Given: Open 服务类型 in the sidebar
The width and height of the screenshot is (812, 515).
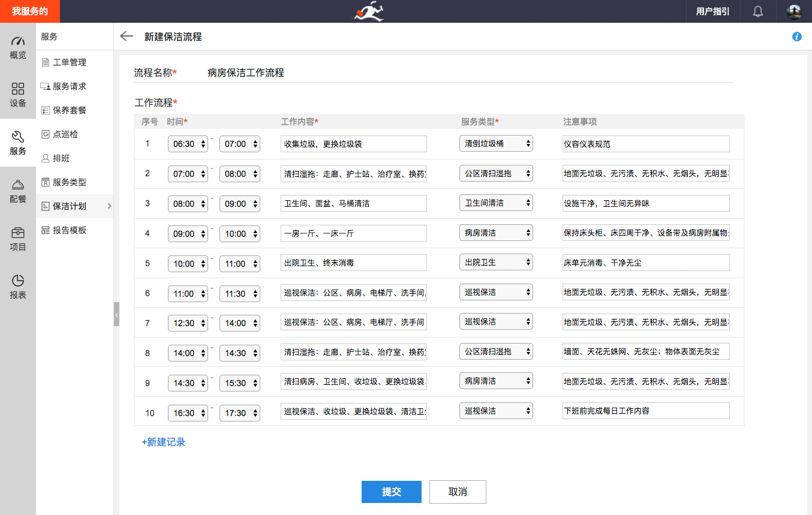Looking at the screenshot, I should tap(70, 182).
